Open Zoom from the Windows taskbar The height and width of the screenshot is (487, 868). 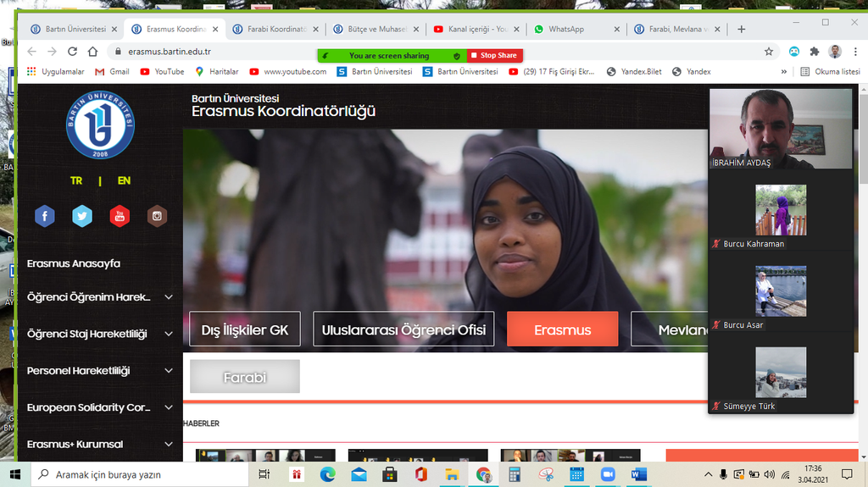(x=607, y=474)
